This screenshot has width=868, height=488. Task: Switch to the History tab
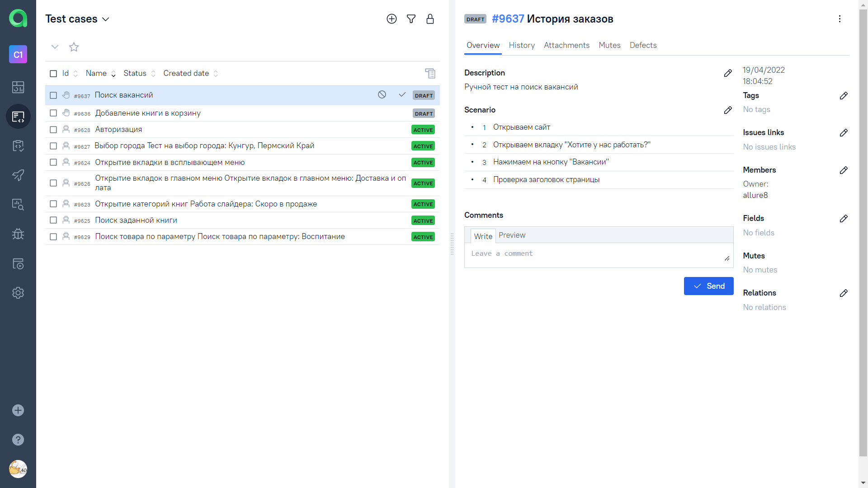tap(521, 45)
